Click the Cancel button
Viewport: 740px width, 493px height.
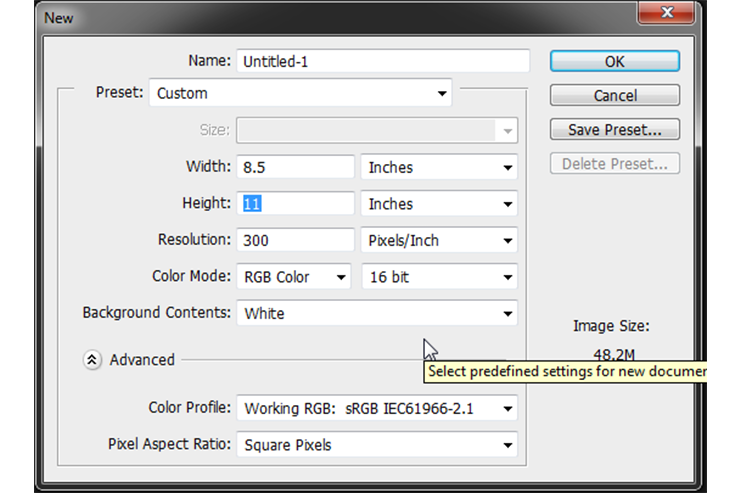614,95
